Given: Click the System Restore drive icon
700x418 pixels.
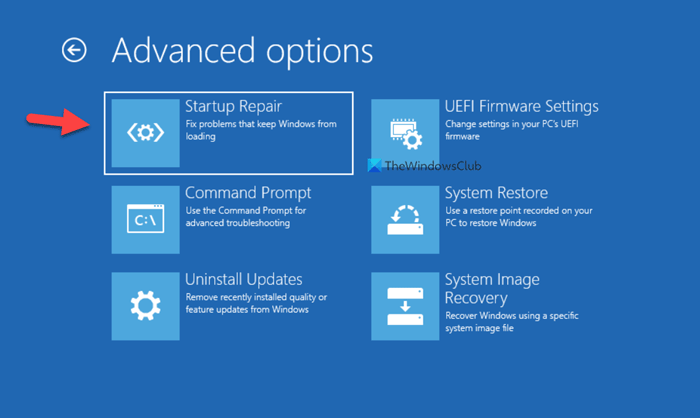Looking at the screenshot, I should click(405, 220).
